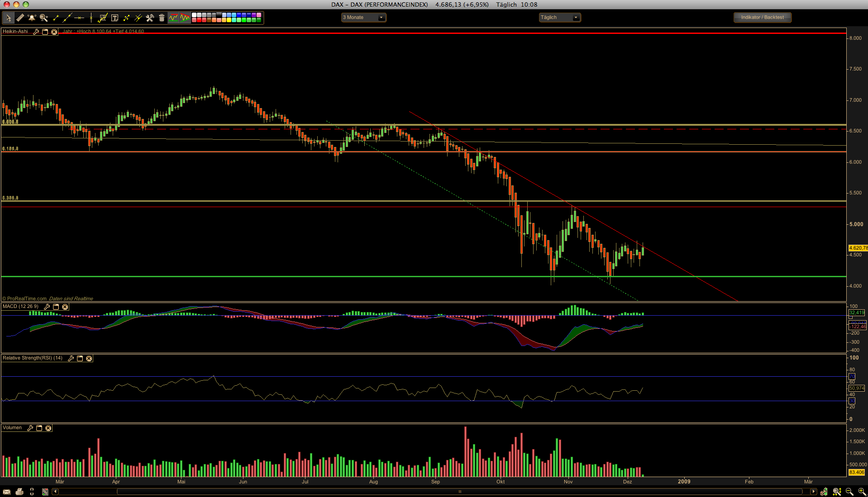Viewport: 868px width, 497px height.
Task: Select the arrow cursor tool
Action: (x=8, y=18)
